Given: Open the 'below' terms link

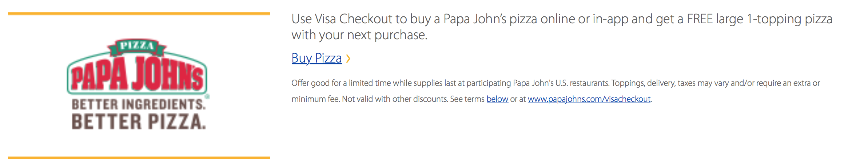Looking at the screenshot, I should (x=497, y=99).
